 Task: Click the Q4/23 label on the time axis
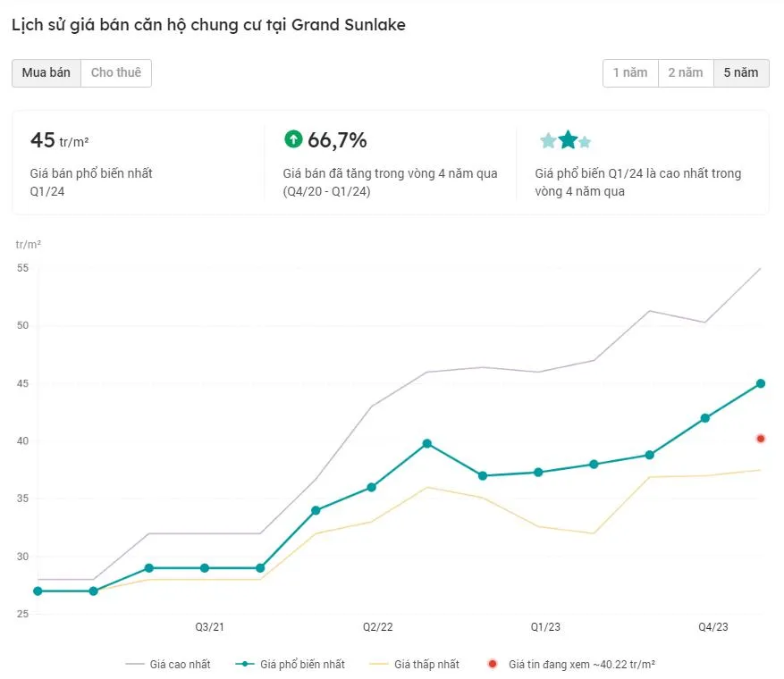[x=713, y=627]
